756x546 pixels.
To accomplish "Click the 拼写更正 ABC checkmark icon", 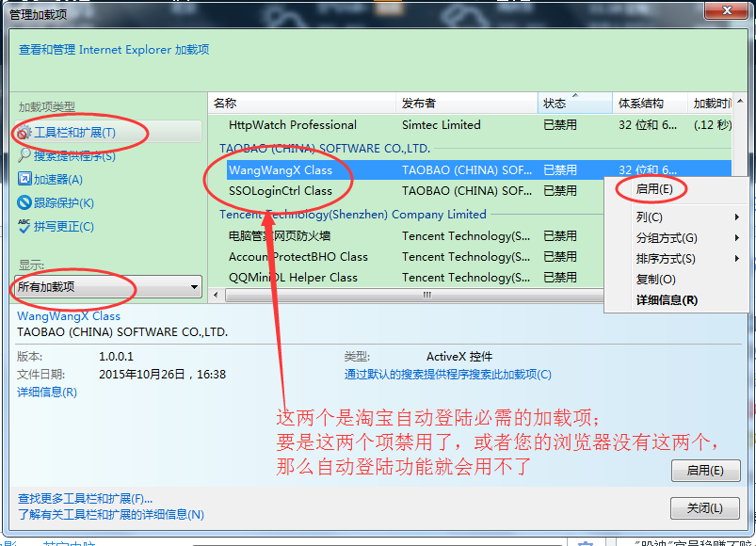I will [x=25, y=226].
